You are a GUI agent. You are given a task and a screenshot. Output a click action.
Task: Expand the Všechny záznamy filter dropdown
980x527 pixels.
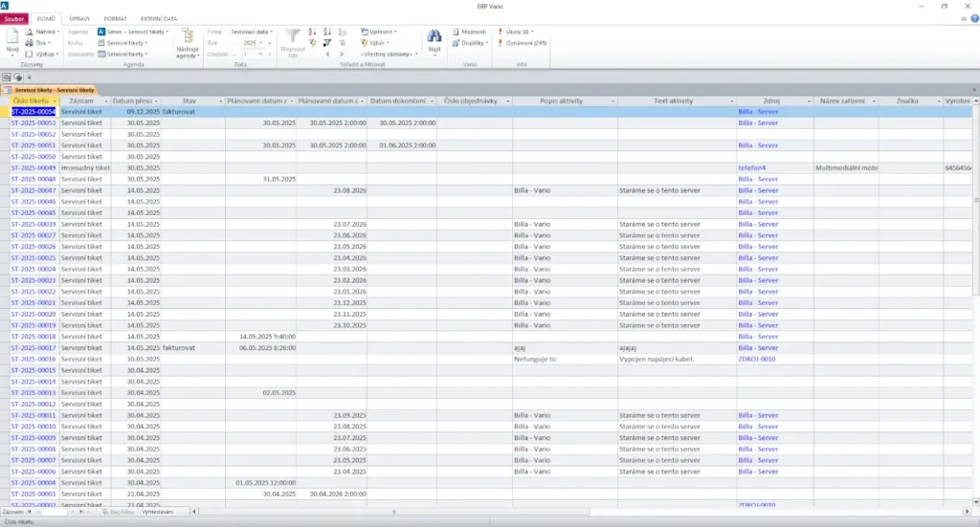click(388, 55)
